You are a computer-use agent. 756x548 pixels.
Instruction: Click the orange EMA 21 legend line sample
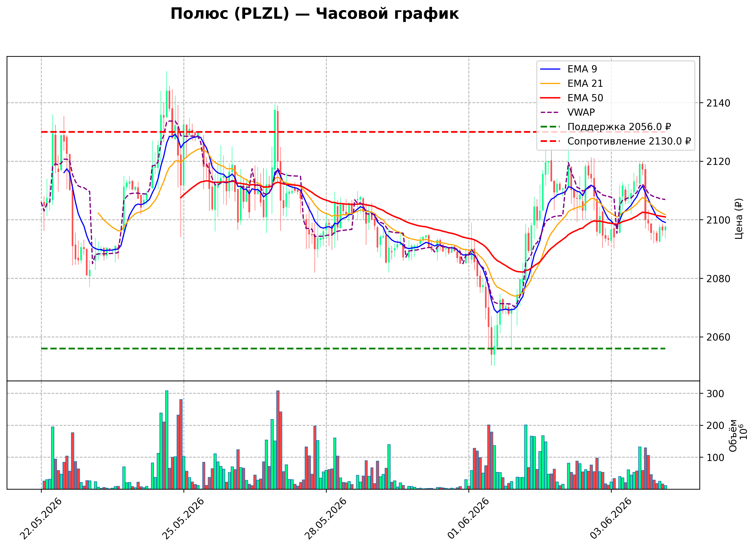[x=550, y=83]
